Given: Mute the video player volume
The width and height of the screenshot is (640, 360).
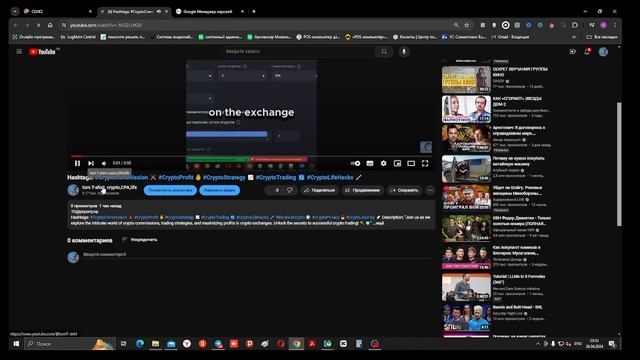Looking at the screenshot, I should 104,163.
